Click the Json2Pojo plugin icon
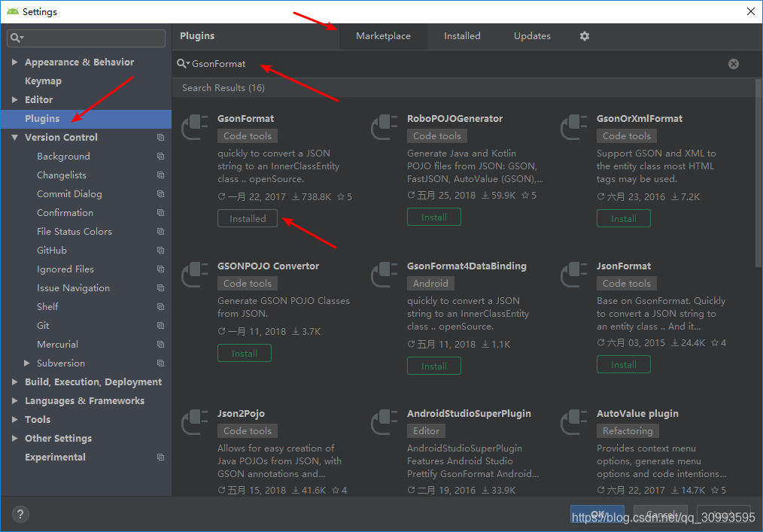The width and height of the screenshot is (763, 532). [x=195, y=422]
